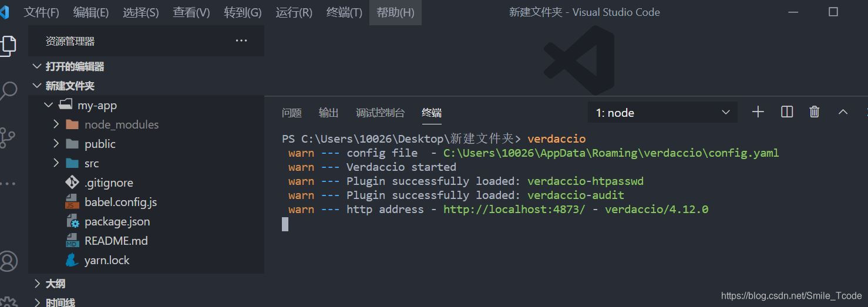This screenshot has width=868, height=307.
Task: Click the config.yaml path in terminal
Action: (611, 153)
